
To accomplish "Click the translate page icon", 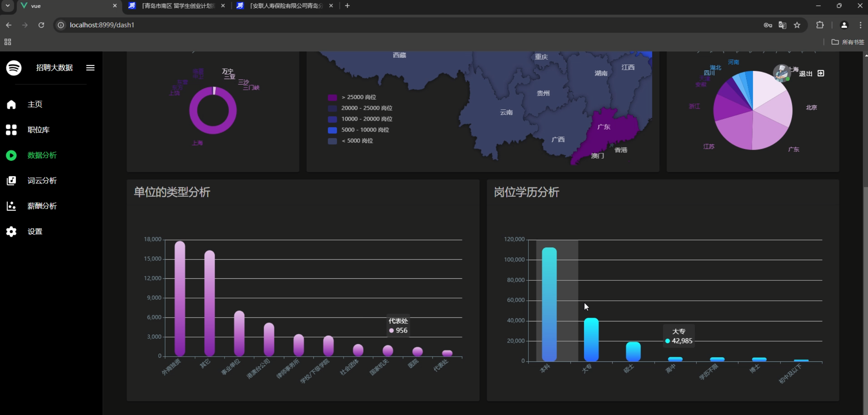I will [782, 25].
